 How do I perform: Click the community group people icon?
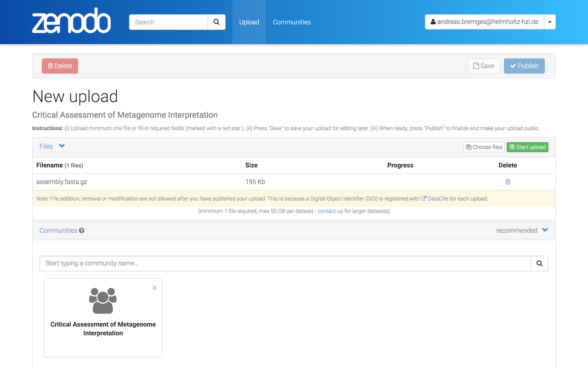(x=103, y=301)
